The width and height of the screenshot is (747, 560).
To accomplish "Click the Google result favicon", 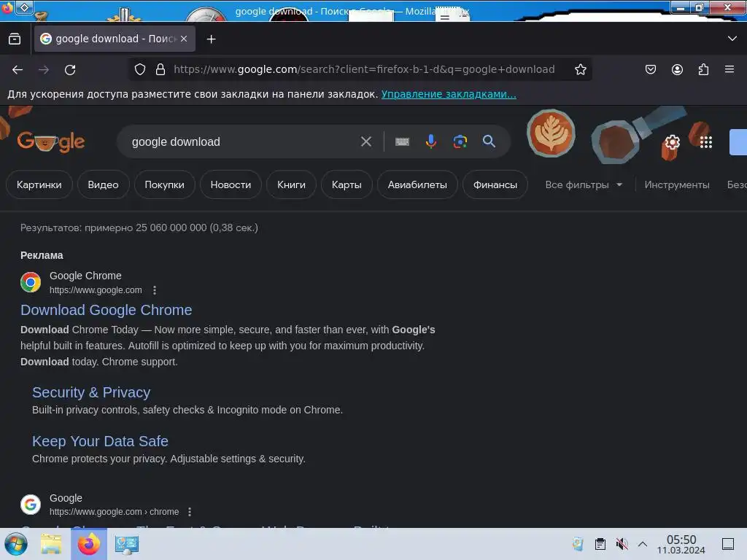I will (31, 505).
